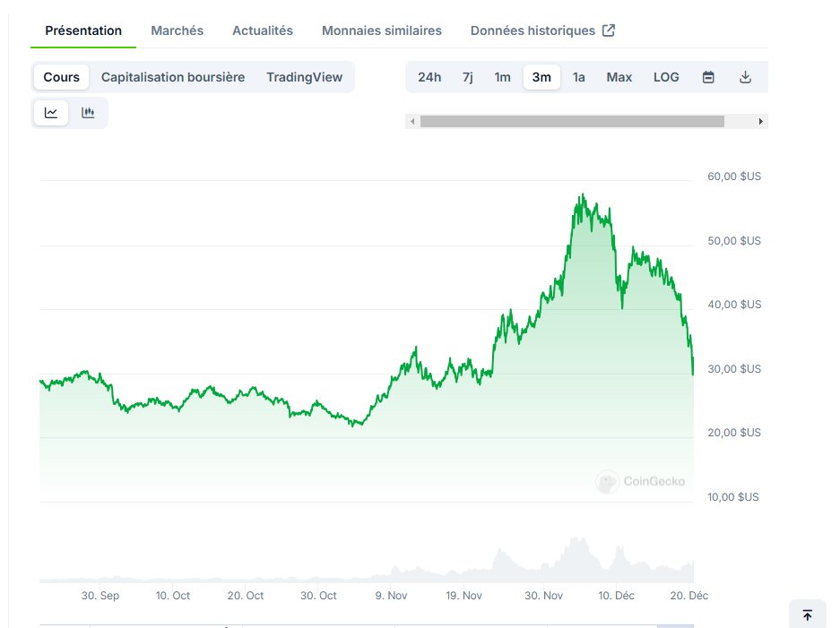Open the external link beside Données historiques
Screen dimensions: 840x628
click(x=611, y=30)
